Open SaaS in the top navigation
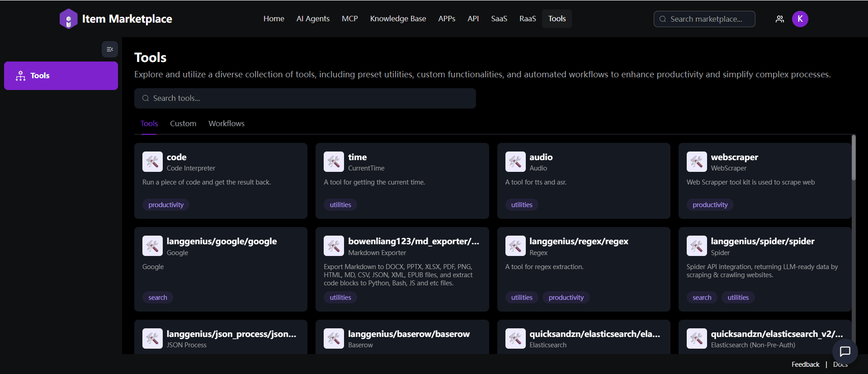Viewport: 868px width, 374px height. [x=499, y=19]
